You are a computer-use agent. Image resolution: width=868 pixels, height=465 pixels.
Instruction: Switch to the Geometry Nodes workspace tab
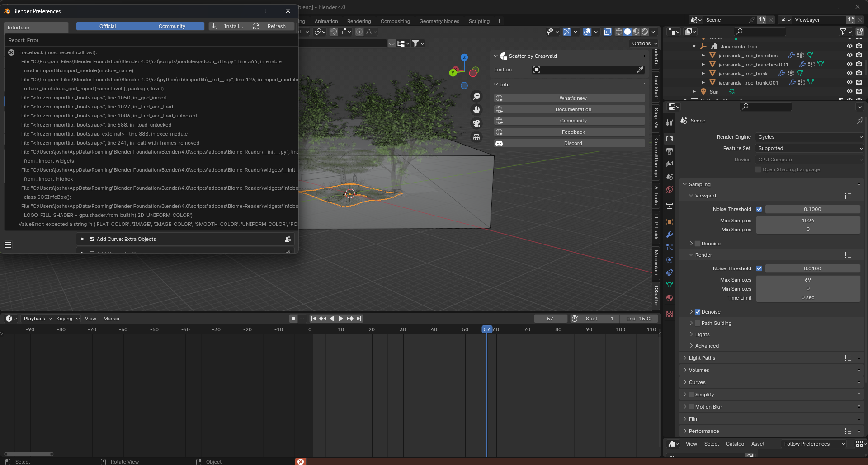pos(439,21)
